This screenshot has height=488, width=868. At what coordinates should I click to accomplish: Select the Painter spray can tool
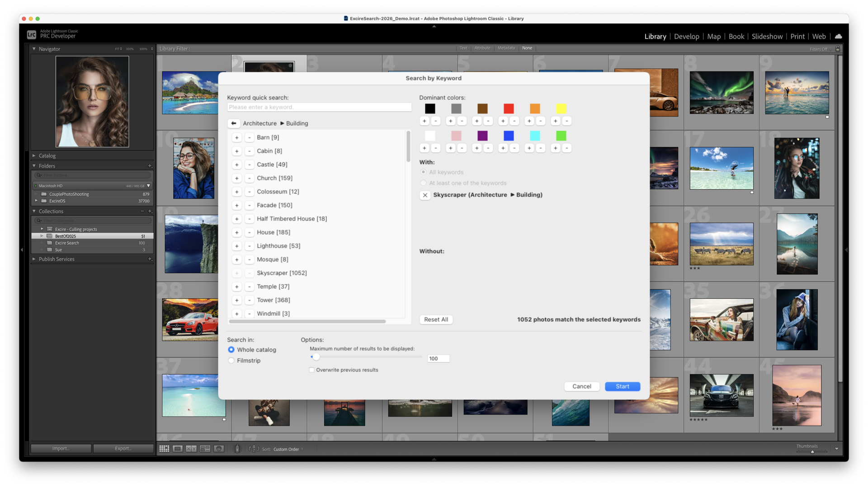237,449
